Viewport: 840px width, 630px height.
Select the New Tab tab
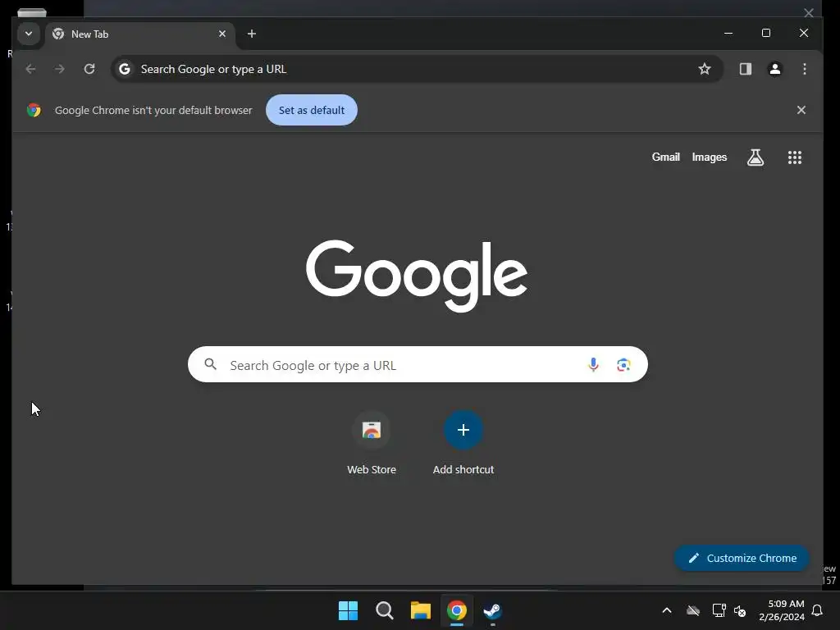pyautogui.click(x=139, y=34)
